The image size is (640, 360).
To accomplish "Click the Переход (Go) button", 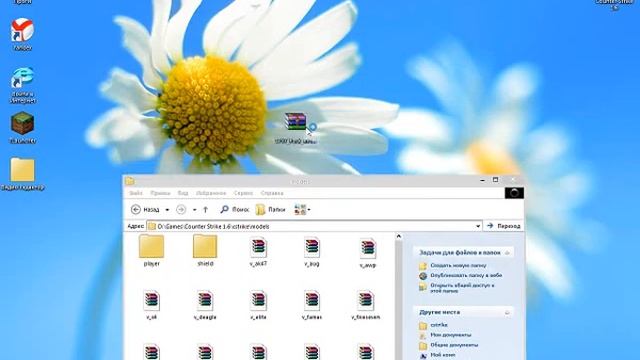I will [x=504, y=226].
